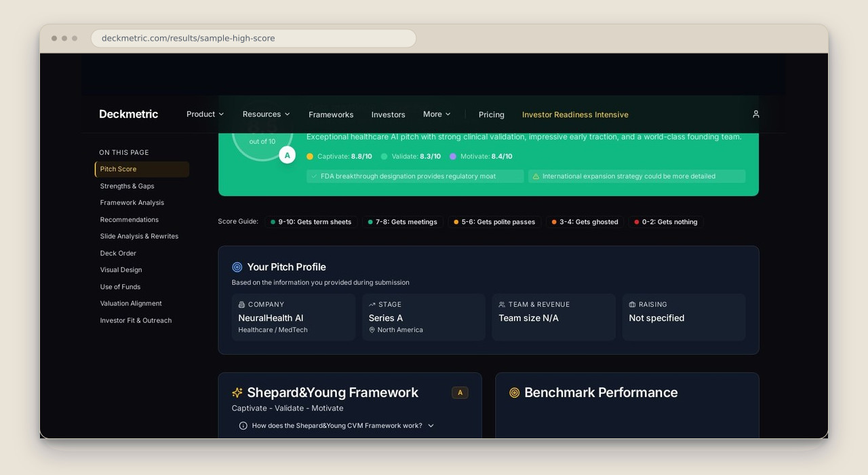868x475 pixels.
Task: Click the A grade badge on score circle
Action: point(287,155)
